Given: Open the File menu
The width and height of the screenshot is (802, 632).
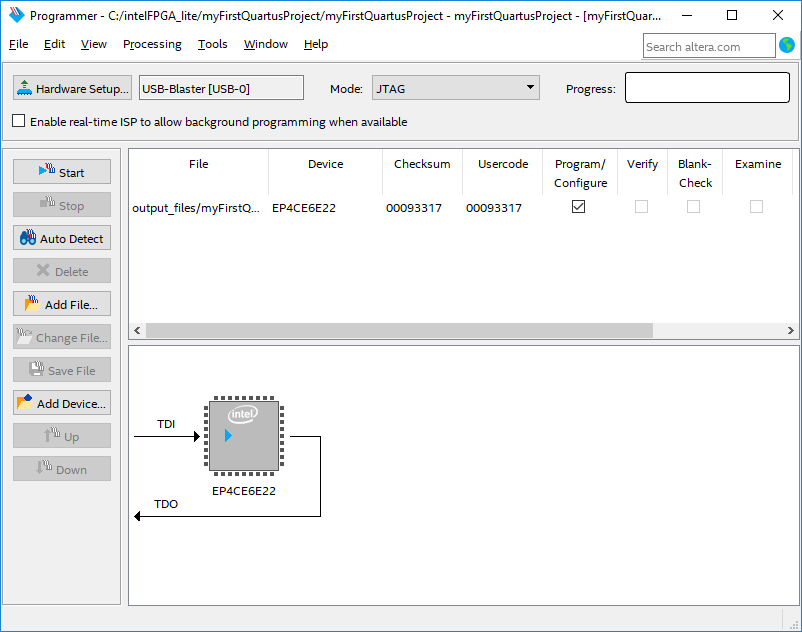Looking at the screenshot, I should pyautogui.click(x=18, y=44).
